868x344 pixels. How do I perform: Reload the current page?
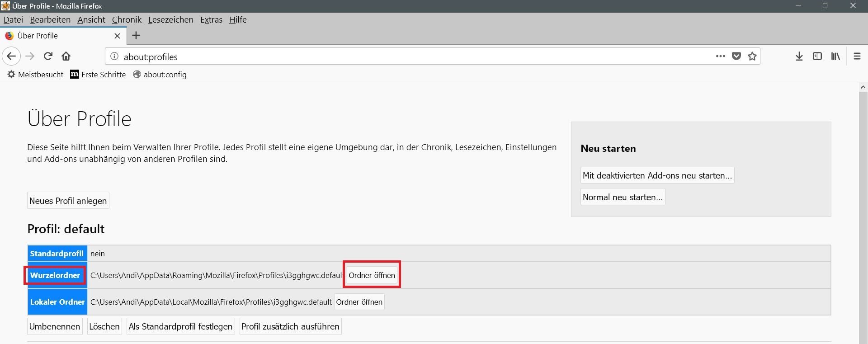click(48, 57)
